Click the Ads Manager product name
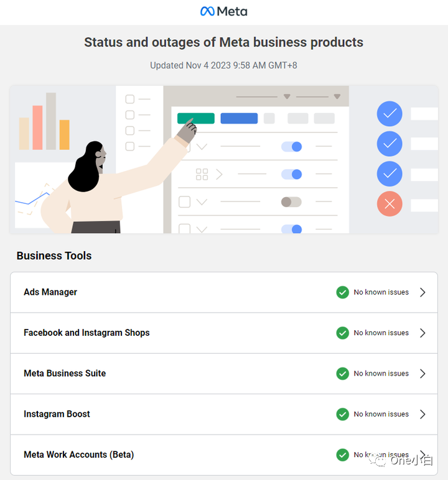448x480 pixels. pyautogui.click(x=50, y=292)
